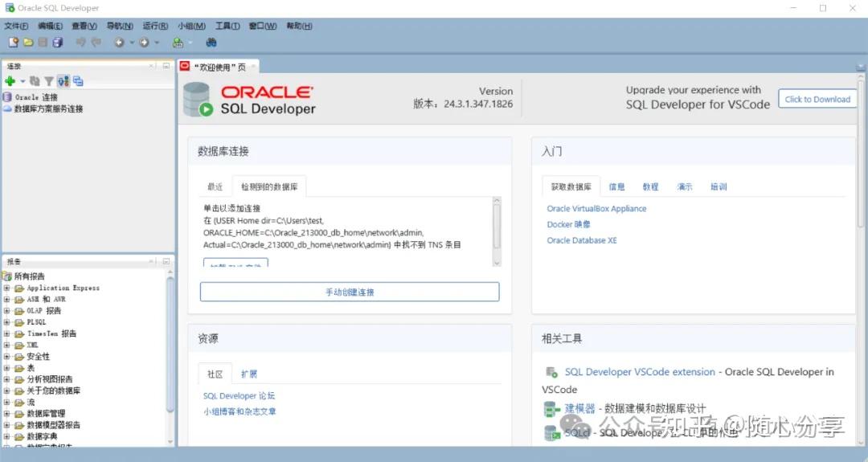Expand the Application Express reports node
The width and height of the screenshot is (868, 462).
[x=6, y=288]
